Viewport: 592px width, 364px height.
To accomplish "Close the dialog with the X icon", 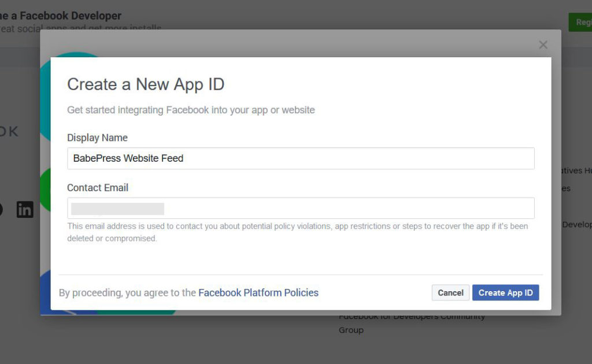I will [x=543, y=44].
